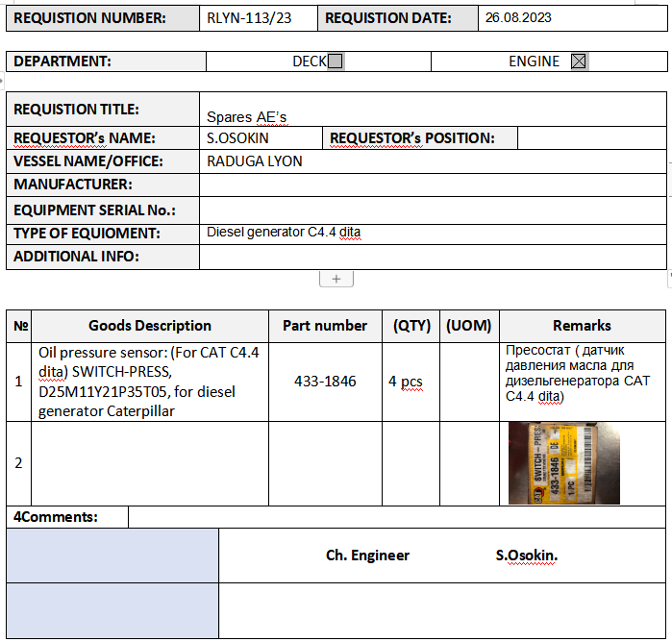Click the empty equipment serial number field

point(431,210)
